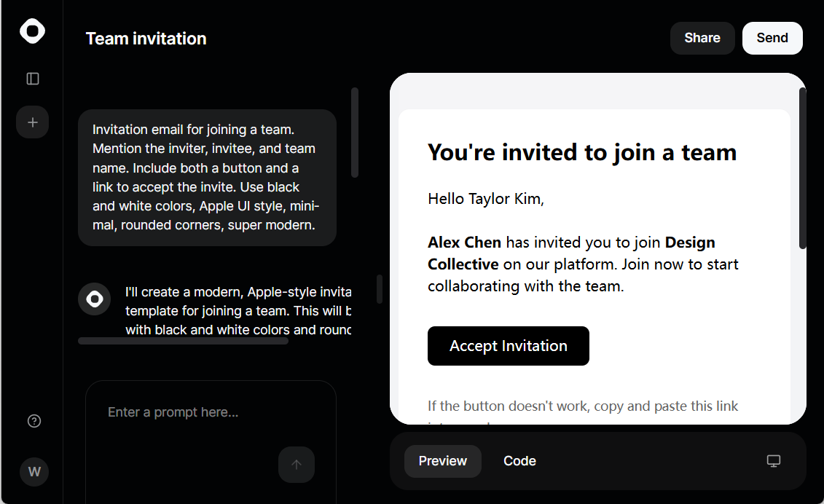The image size is (824, 504).
Task: Open the help question mark icon
Action: click(x=34, y=421)
